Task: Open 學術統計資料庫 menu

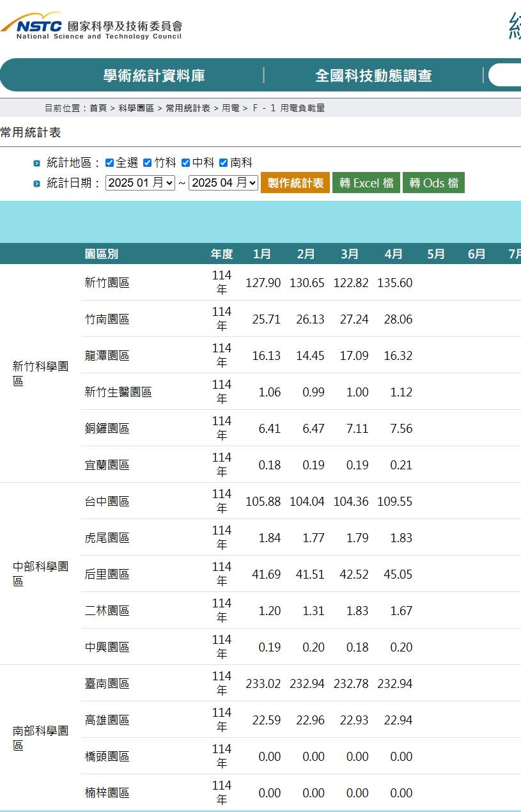Action: [x=154, y=75]
